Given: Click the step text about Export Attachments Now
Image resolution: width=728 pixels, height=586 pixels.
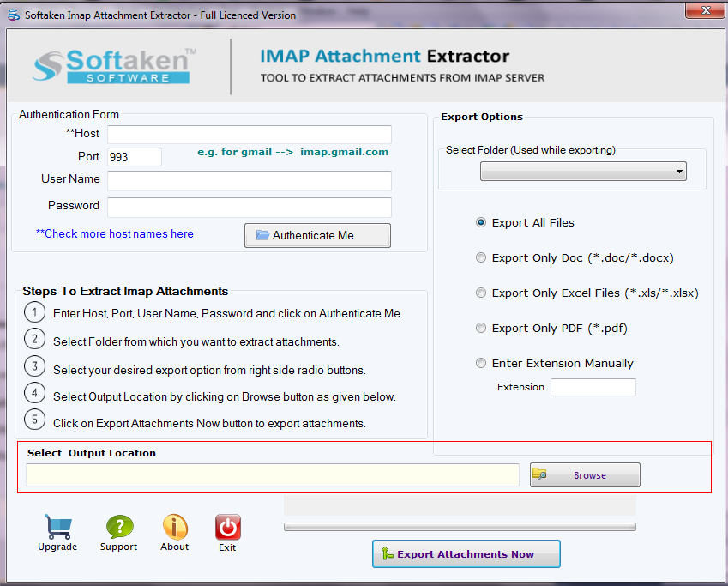Looking at the screenshot, I should [209, 423].
